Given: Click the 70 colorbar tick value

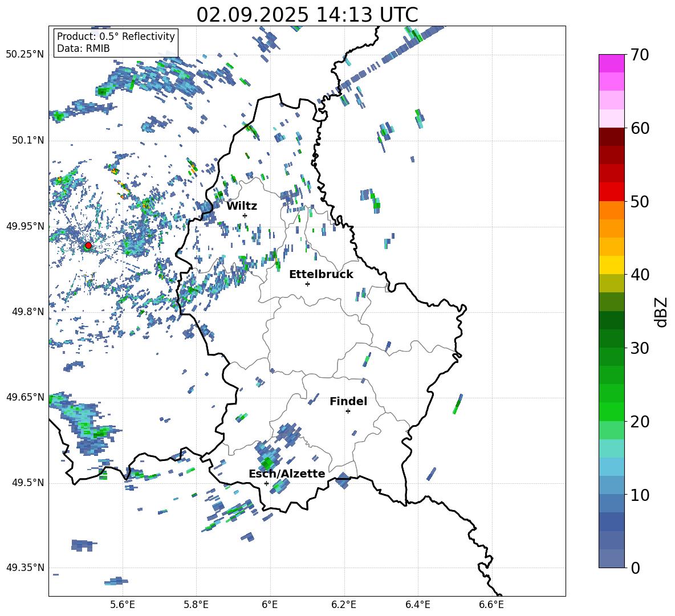Looking at the screenshot, I should click(x=640, y=55).
